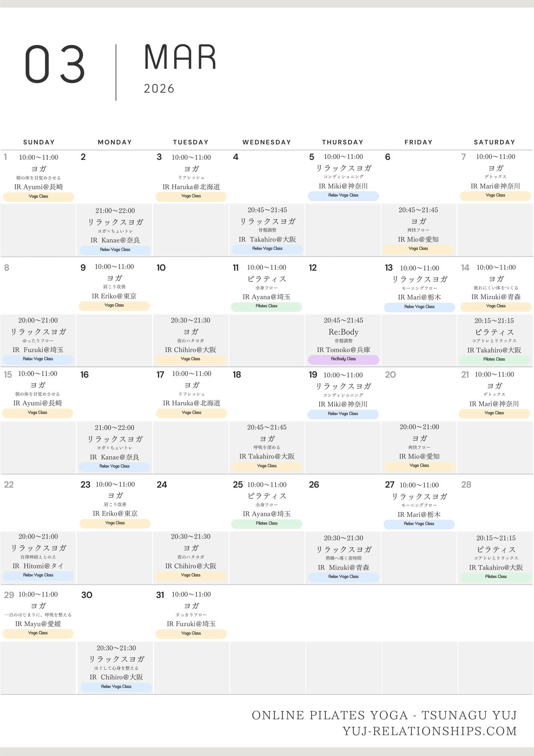The image size is (534, 756).
Task: Select IR Fuzuki@埼玉 on March 31
Action: click(191, 624)
